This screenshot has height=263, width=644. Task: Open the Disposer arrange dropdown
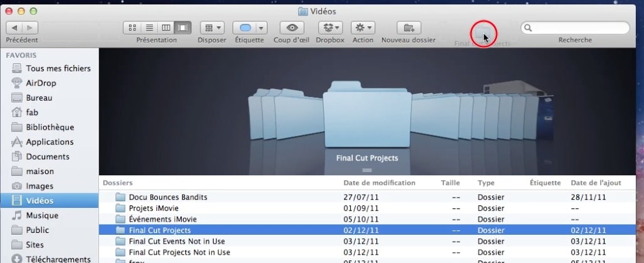click(x=212, y=28)
